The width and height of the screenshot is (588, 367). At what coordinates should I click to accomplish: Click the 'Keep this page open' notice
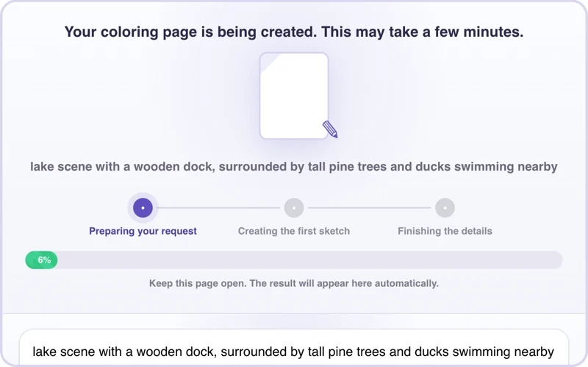point(294,283)
